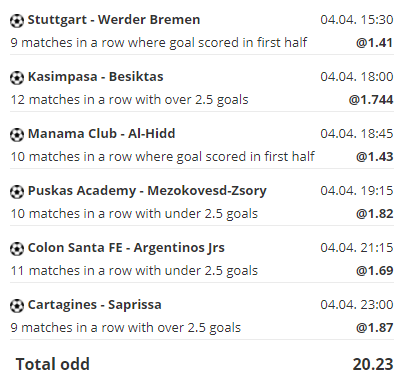The image size is (402, 378).
Task: Click the Total odd 20.23 value
Action: point(373,364)
